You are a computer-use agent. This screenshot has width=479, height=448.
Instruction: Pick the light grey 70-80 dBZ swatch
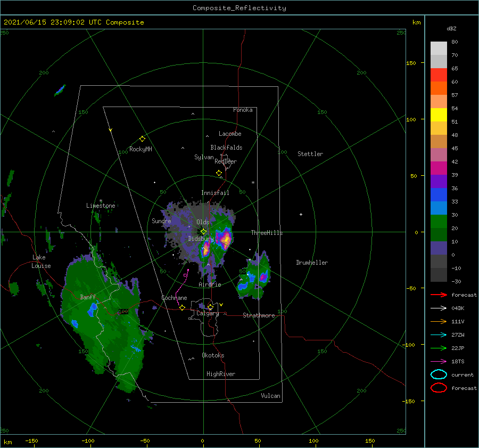pos(439,48)
